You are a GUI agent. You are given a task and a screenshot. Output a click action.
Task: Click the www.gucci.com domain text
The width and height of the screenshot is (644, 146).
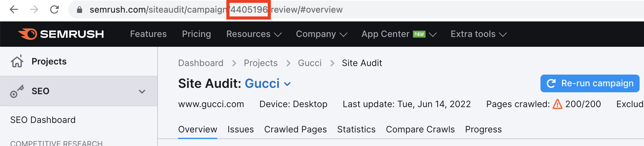pos(211,104)
